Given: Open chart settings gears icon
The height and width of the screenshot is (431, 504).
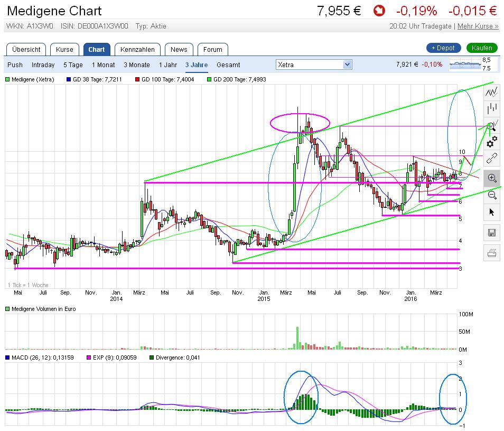Looking at the screenshot, I should pyautogui.click(x=491, y=142).
